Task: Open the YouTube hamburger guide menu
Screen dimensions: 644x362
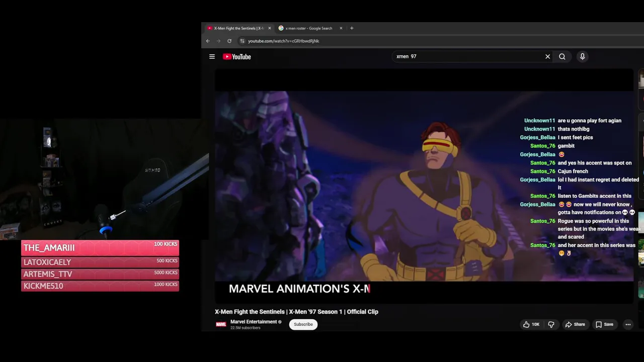Action: pos(212,57)
